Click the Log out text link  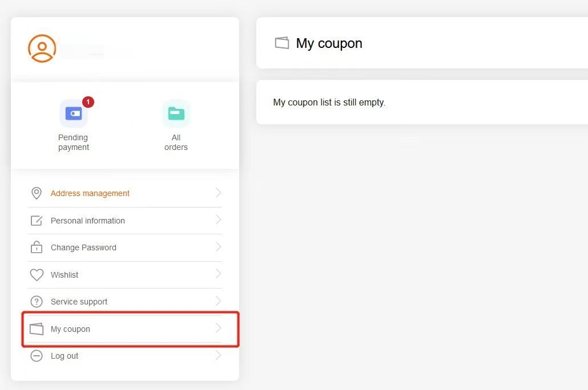(65, 356)
